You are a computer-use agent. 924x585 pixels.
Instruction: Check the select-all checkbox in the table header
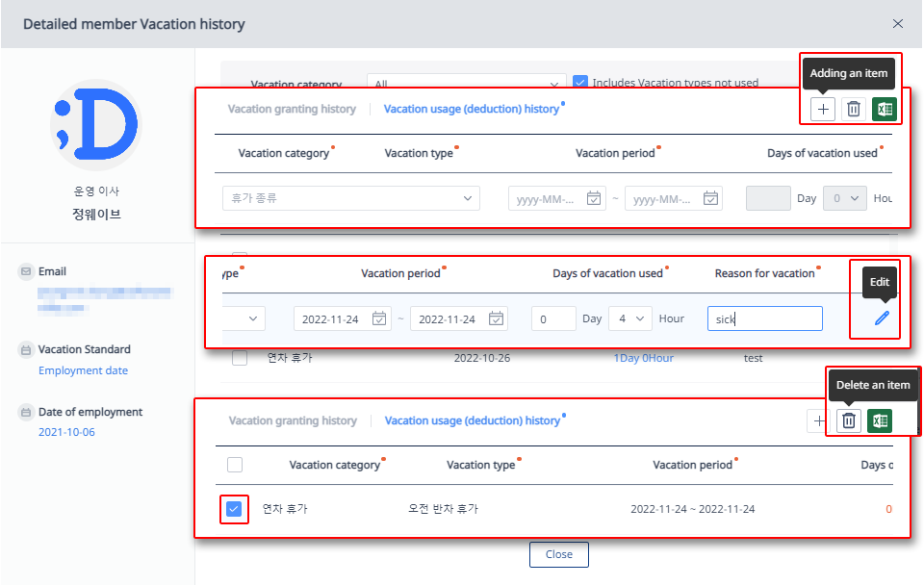235,465
